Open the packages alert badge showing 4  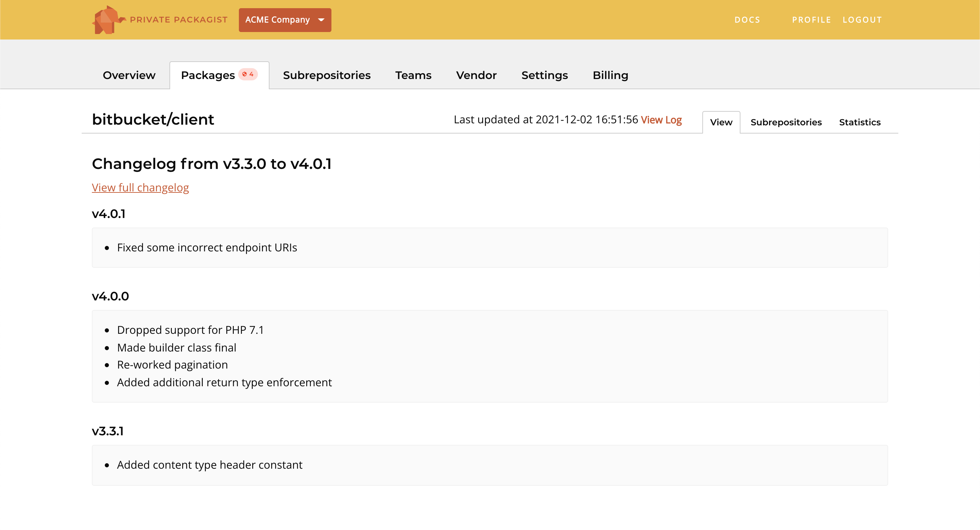247,74
